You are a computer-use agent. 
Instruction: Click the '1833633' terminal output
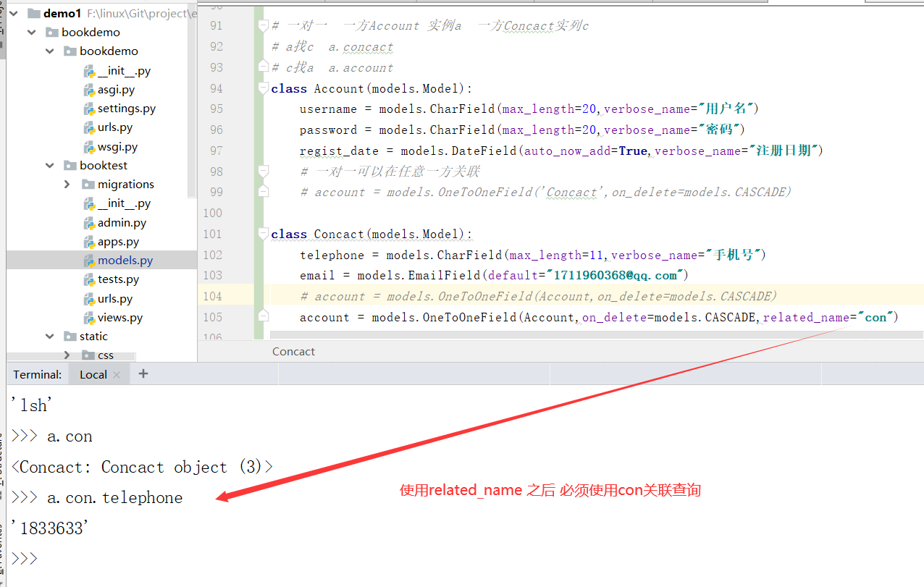49,528
